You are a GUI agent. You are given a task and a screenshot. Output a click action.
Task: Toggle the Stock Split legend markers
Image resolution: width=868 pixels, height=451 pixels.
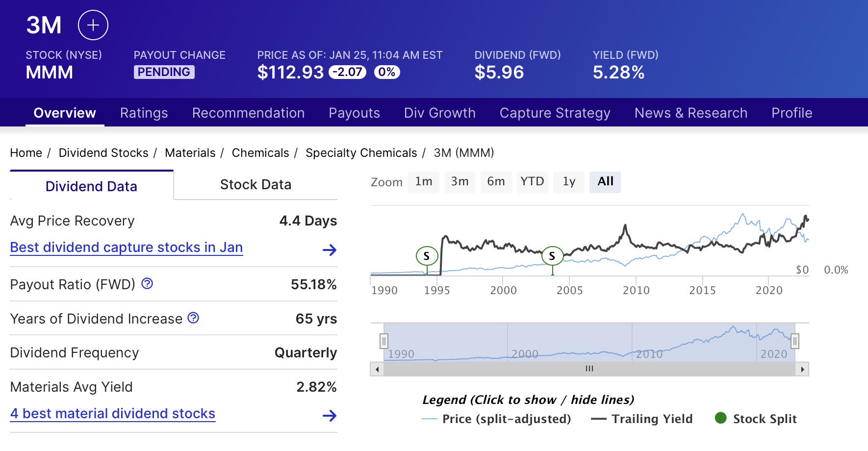[x=756, y=419]
